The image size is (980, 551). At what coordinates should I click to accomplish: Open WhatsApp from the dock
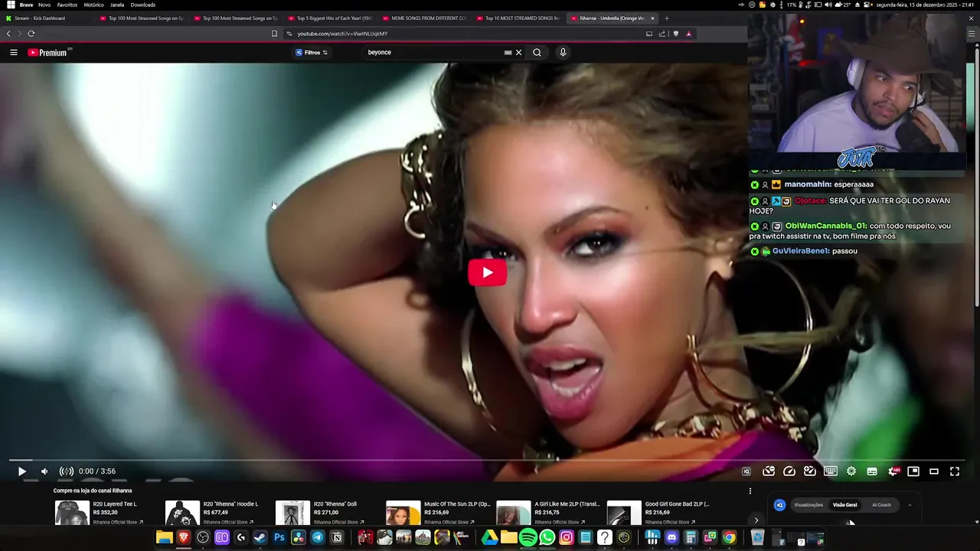click(x=547, y=538)
